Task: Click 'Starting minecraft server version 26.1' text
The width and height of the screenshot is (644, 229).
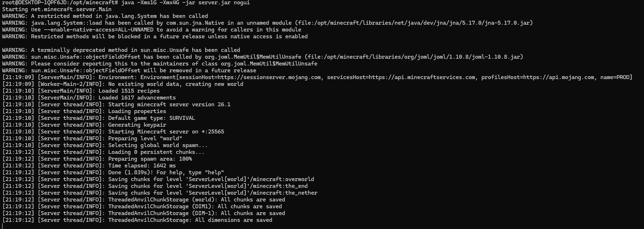Action: (169, 104)
